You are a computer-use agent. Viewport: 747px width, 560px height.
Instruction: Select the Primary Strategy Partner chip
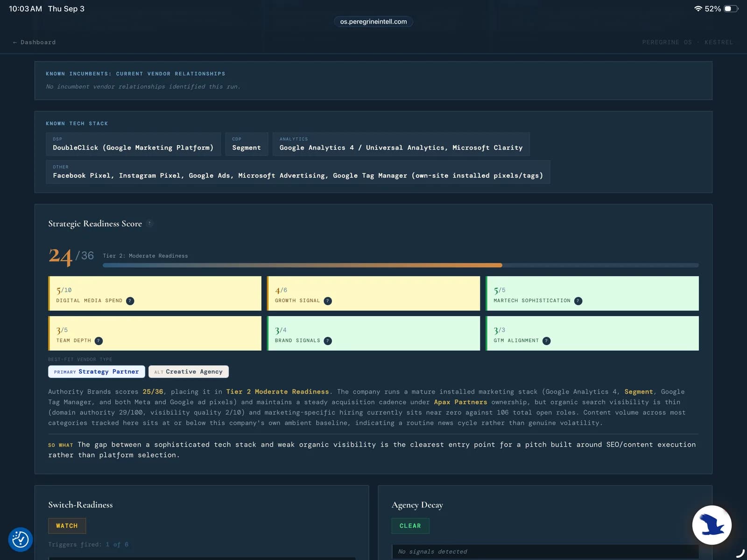pyautogui.click(x=97, y=372)
